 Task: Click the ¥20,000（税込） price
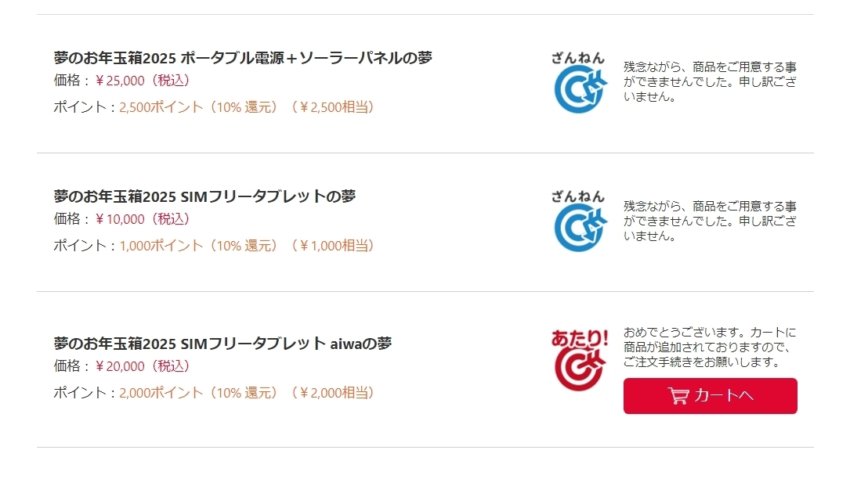(x=143, y=366)
